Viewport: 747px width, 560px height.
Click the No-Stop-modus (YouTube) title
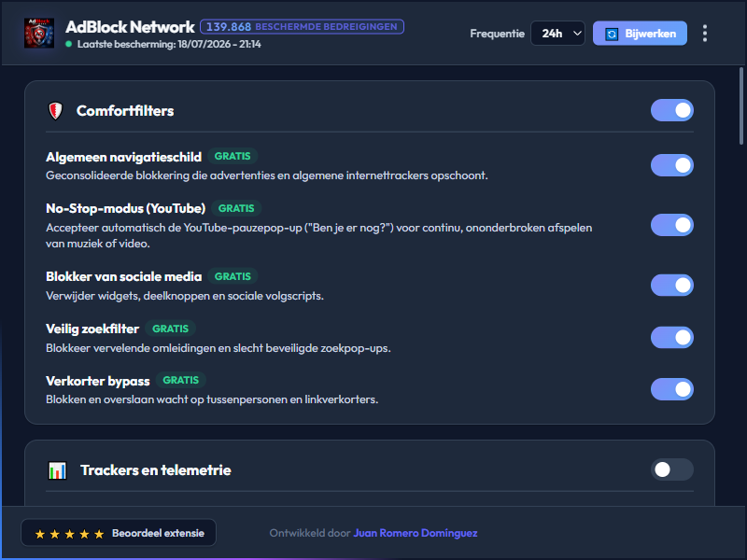126,208
